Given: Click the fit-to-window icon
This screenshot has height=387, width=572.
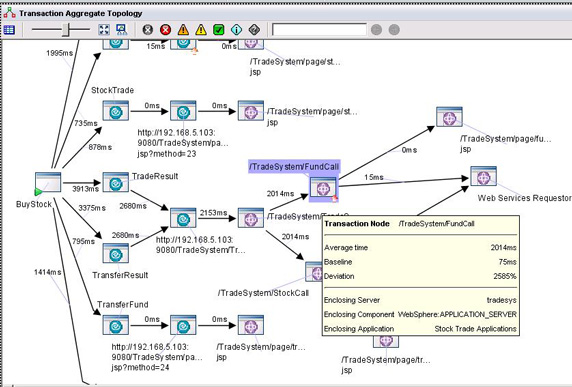Looking at the screenshot, I should 104,30.
